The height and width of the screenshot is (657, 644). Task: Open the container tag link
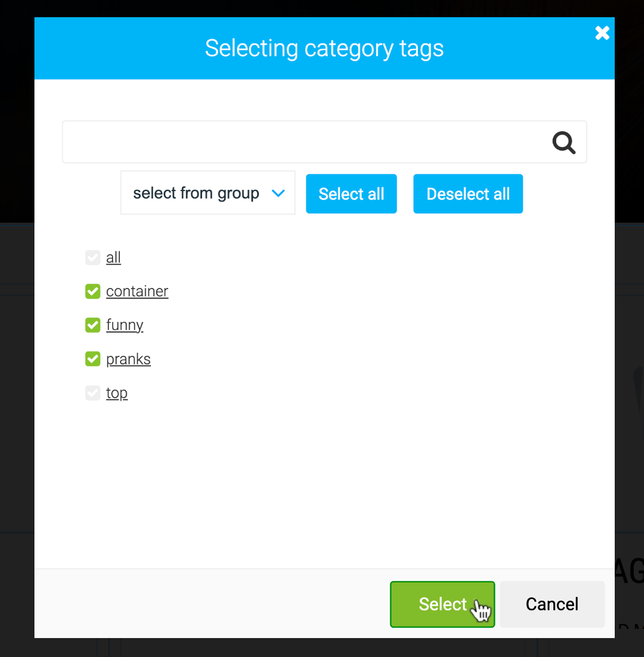pos(137,291)
